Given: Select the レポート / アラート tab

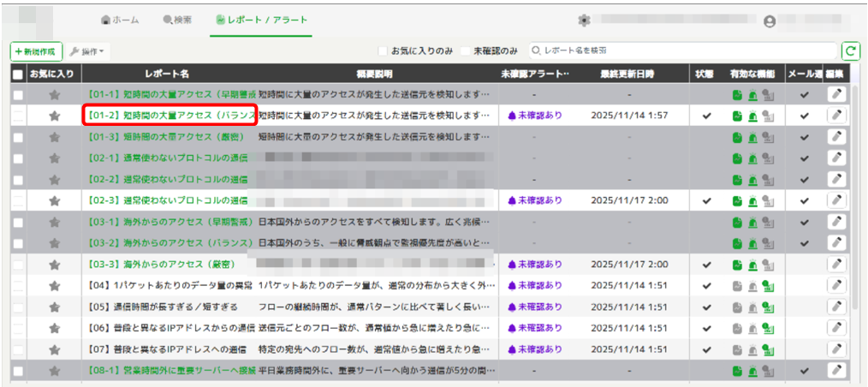Looking at the screenshot, I should pos(261,20).
